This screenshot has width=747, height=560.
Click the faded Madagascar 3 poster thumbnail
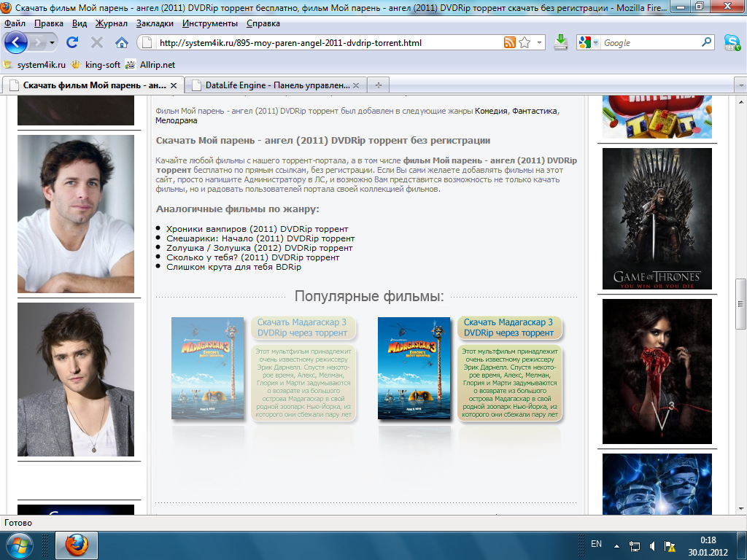pyautogui.click(x=208, y=368)
